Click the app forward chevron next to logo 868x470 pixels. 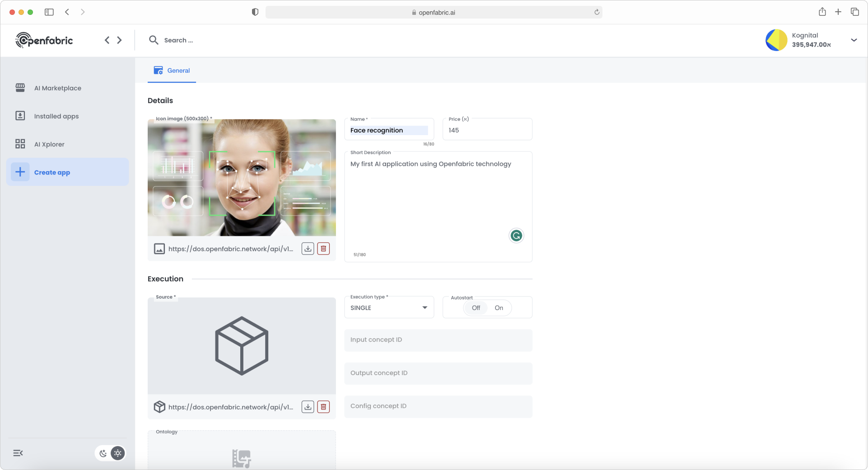click(119, 40)
